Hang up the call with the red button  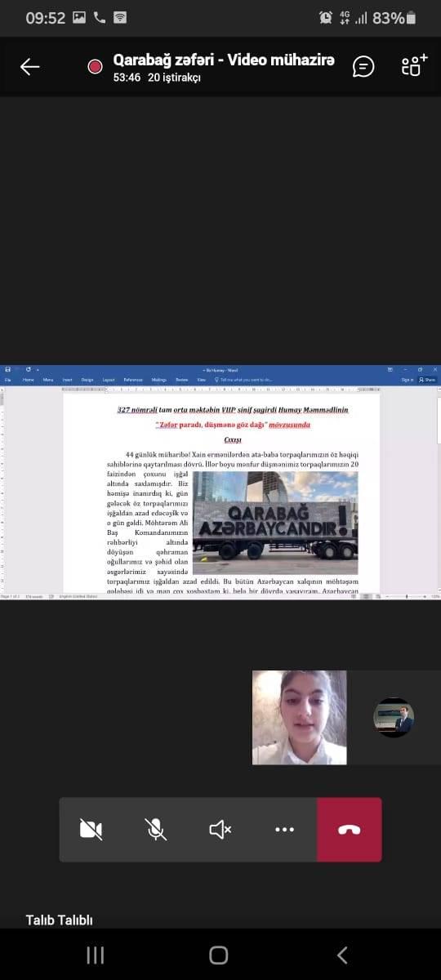[350, 830]
